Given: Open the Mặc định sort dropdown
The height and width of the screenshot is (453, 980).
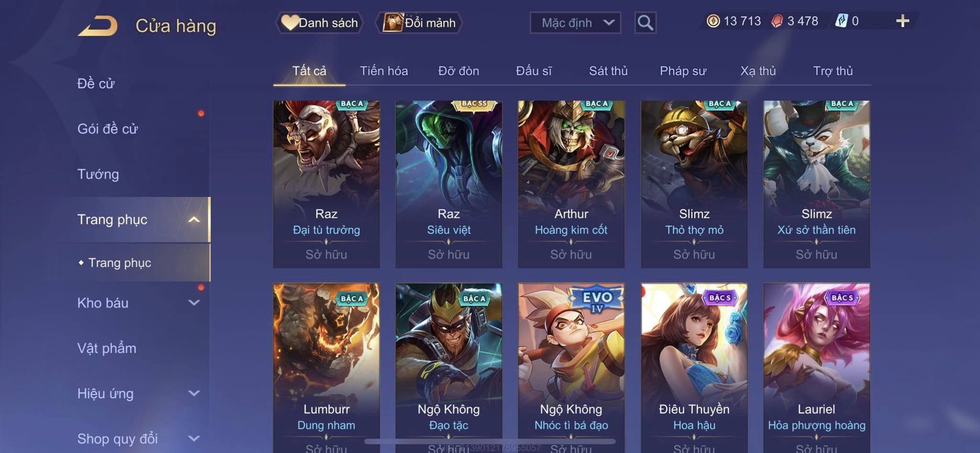Looking at the screenshot, I should click(575, 23).
